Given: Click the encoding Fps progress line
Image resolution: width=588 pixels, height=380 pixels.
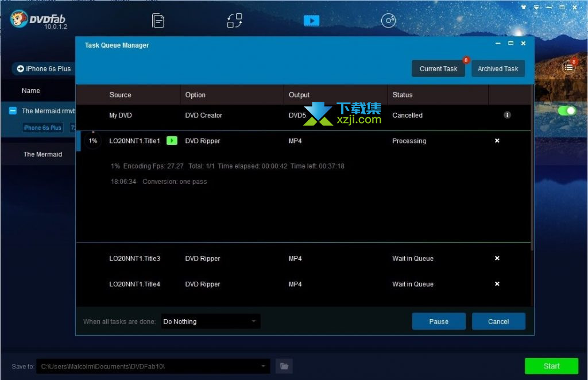Looking at the screenshot, I should click(227, 166).
